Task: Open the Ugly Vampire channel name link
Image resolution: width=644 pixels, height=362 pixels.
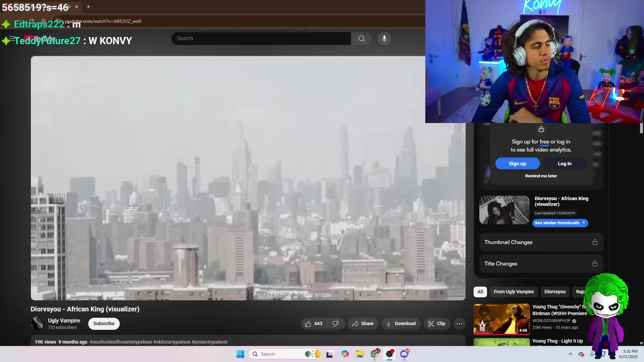Action: (x=64, y=321)
